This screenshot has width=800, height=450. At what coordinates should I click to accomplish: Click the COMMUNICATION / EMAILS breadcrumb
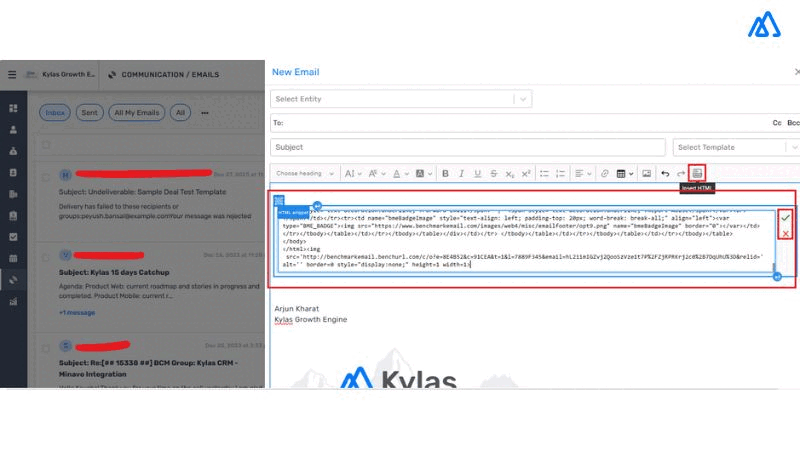point(170,74)
